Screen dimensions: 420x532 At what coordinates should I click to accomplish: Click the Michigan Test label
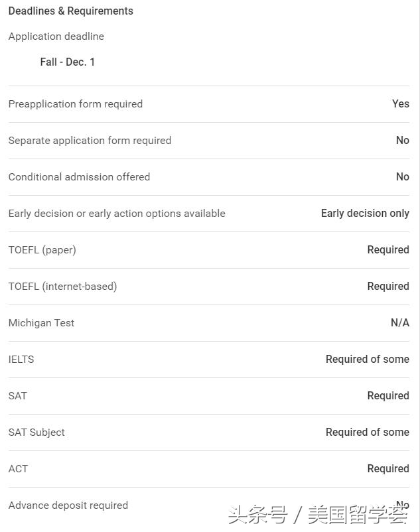tap(41, 323)
